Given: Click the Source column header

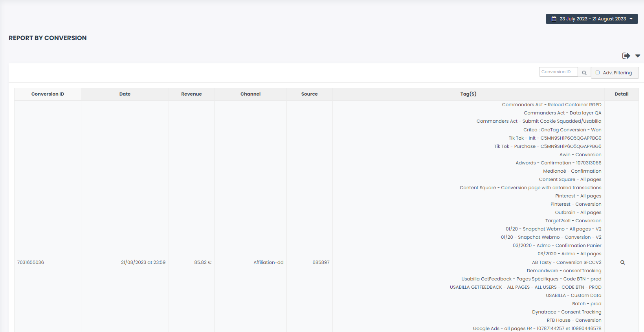Looking at the screenshot, I should pos(309,94).
